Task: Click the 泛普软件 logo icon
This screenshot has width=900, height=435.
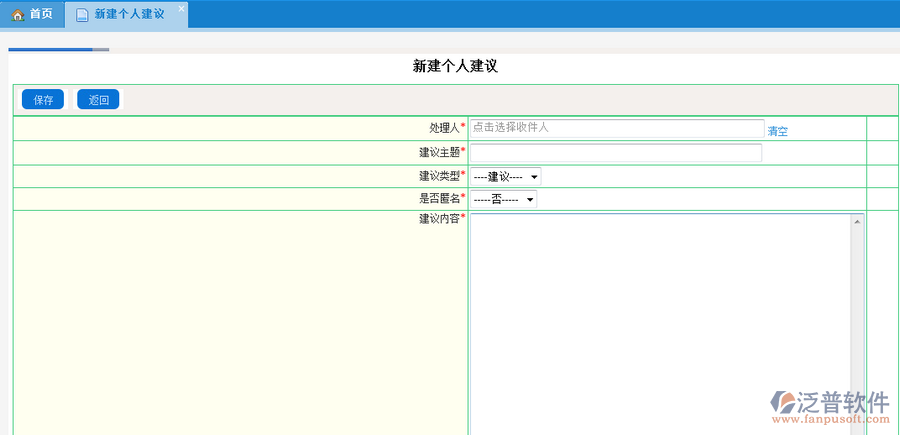Action: coord(785,404)
